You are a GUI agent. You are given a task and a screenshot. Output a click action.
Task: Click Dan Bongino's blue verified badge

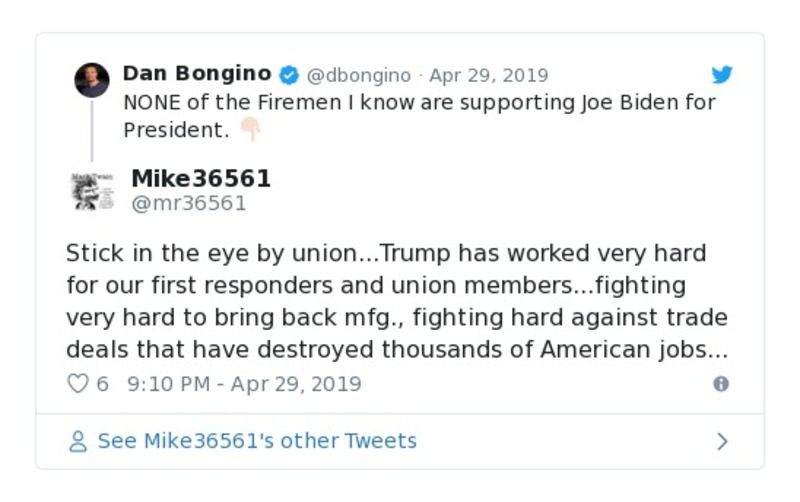tap(289, 75)
